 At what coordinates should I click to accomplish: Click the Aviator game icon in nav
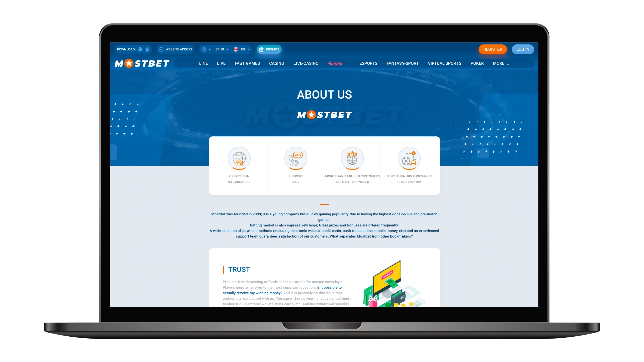pyautogui.click(x=336, y=63)
